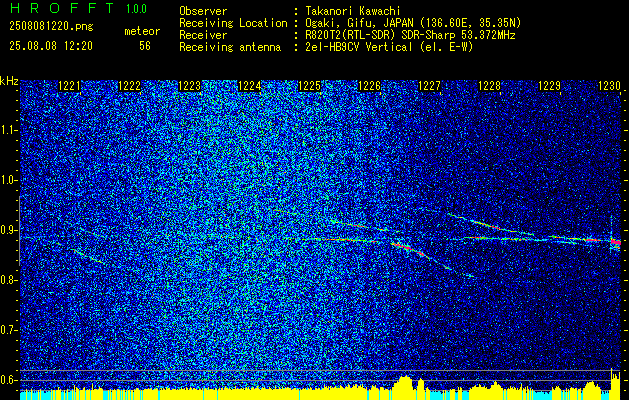Viewport: 629px width, 400px height.
Task: Click the version number 1.0.0
Action: pos(136,9)
